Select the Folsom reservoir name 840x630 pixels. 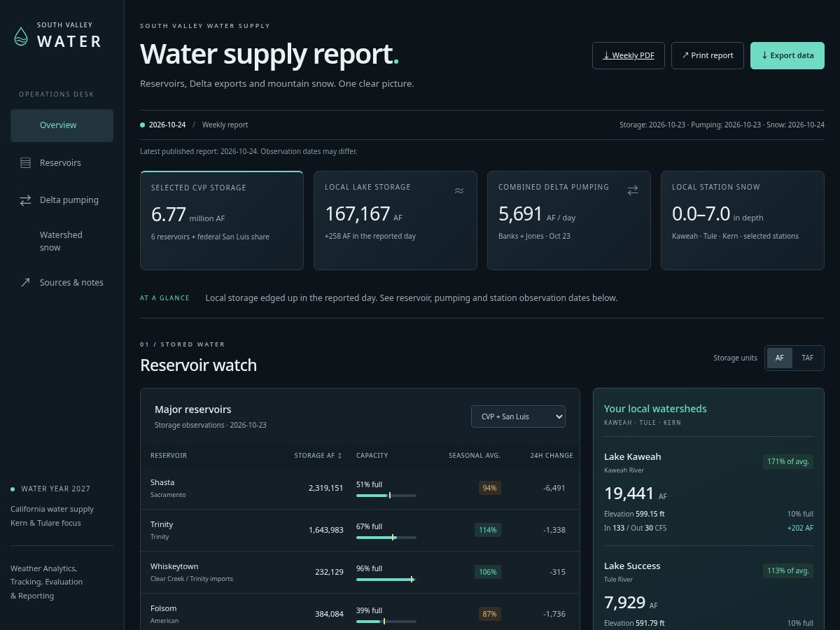pyautogui.click(x=164, y=608)
